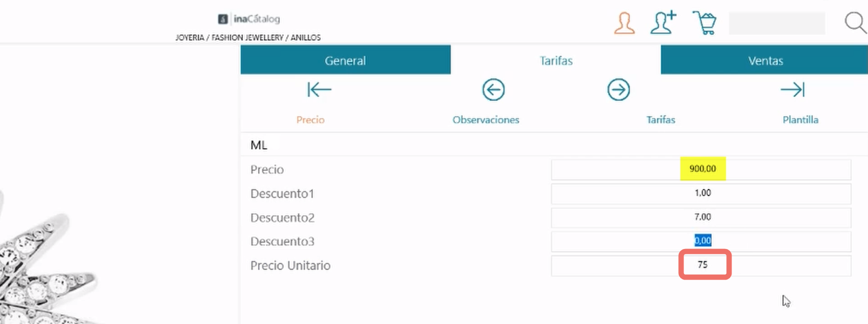Screen dimensions: 868x324
Task: Click the magnifying glass search icon
Action: pos(856,23)
